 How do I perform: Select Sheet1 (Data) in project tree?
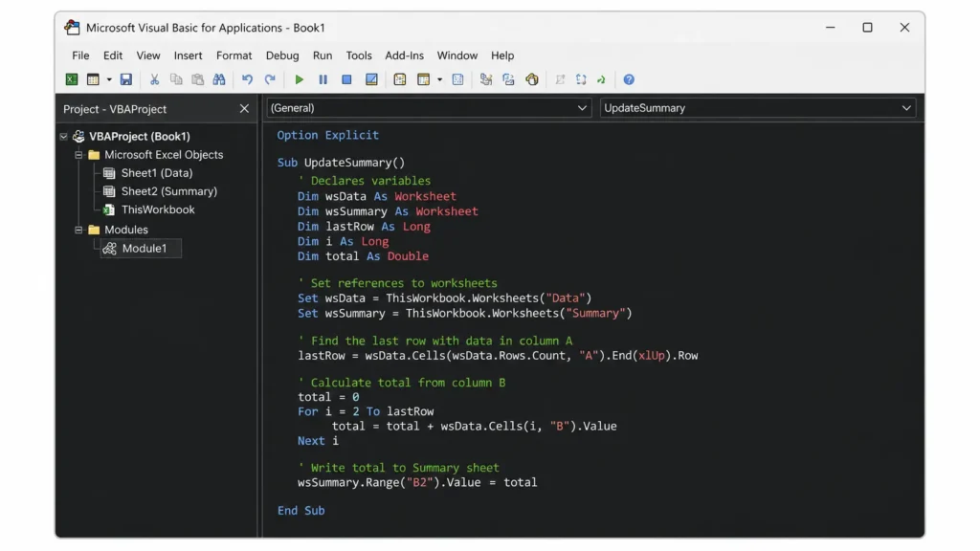pos(157,173)
